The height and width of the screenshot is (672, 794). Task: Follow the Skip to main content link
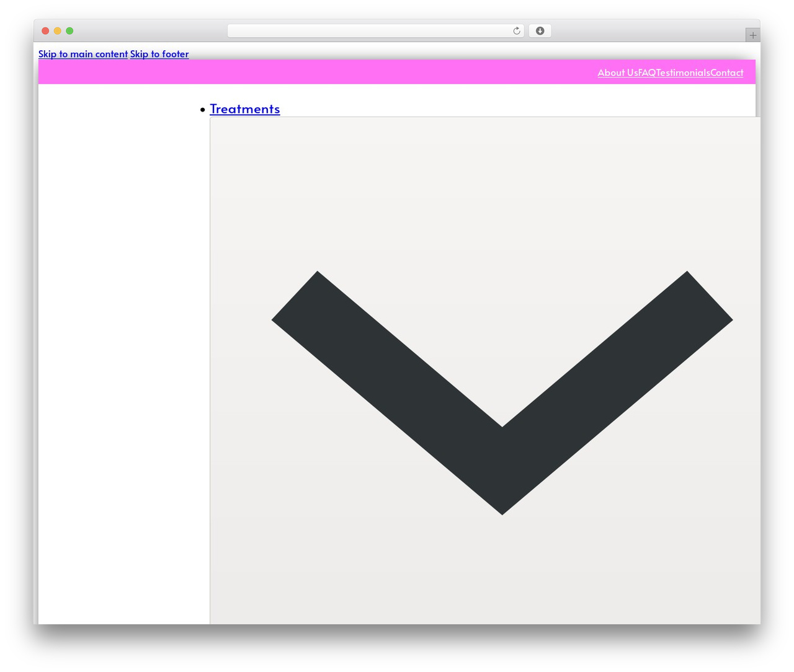point(83,54)
